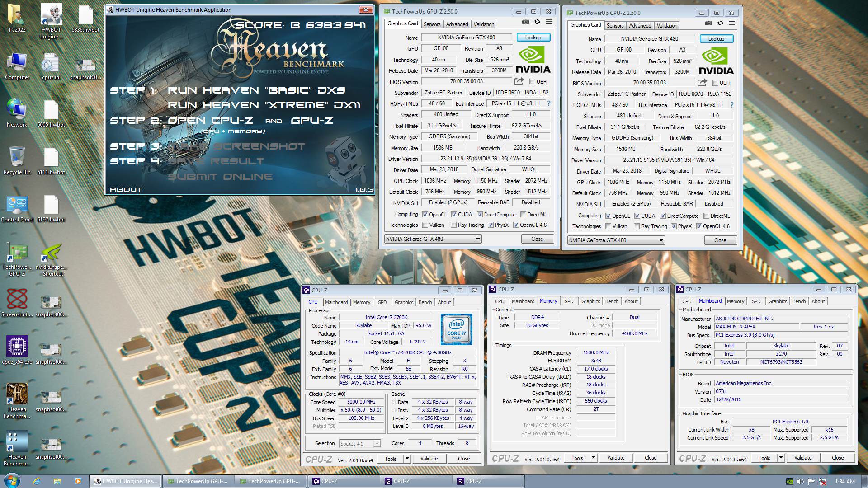This screenshot has width=868, height=488.
Task: Open the Network desktop icon
Action: pos(17,113)
